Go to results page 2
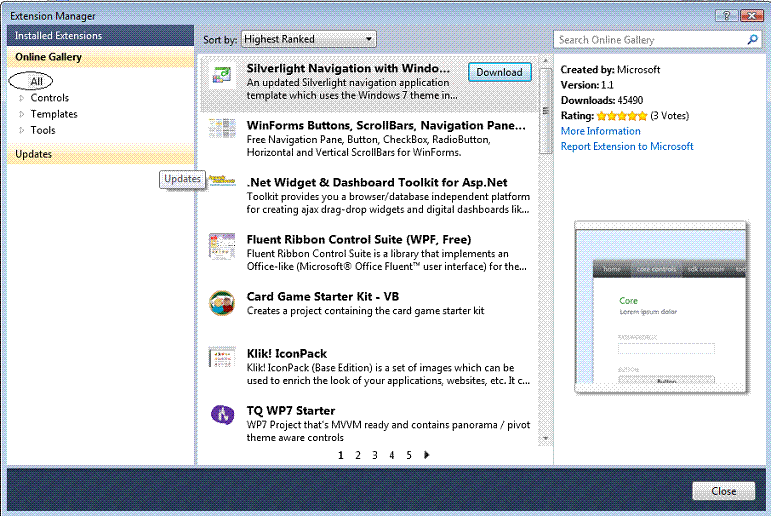Image resolution: width=771 pixels, height=516 pixels. 358,455
